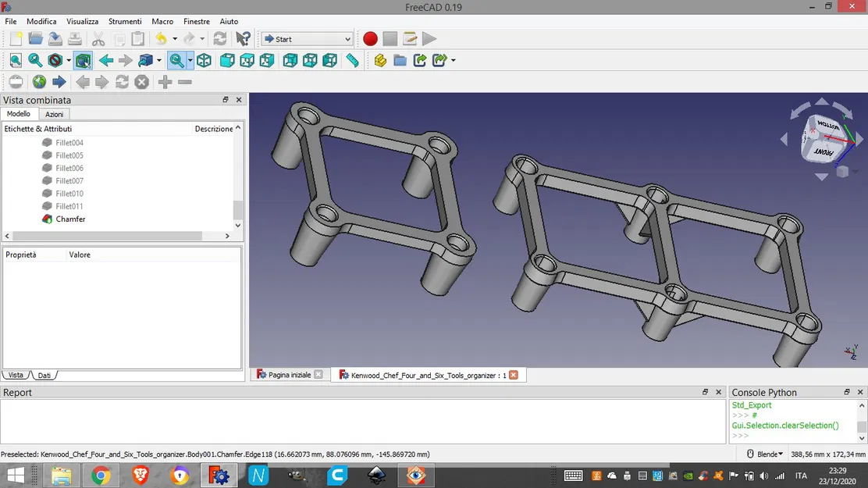Close the Kenwood_Chef organizer document tab

[514, 375]
